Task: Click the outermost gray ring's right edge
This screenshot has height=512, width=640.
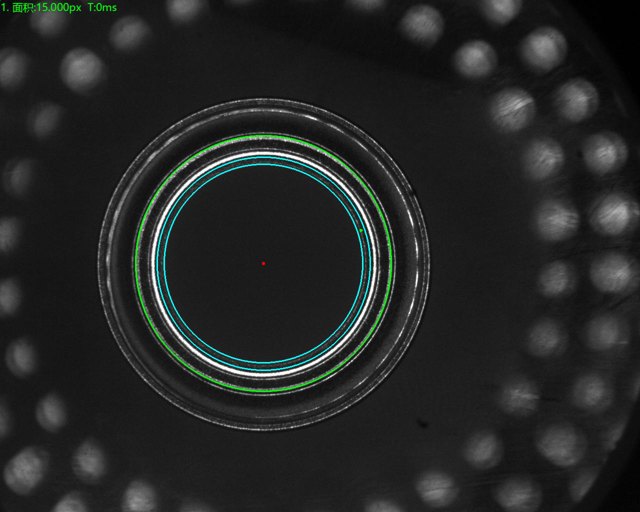Action: click(x=429, y=262)
